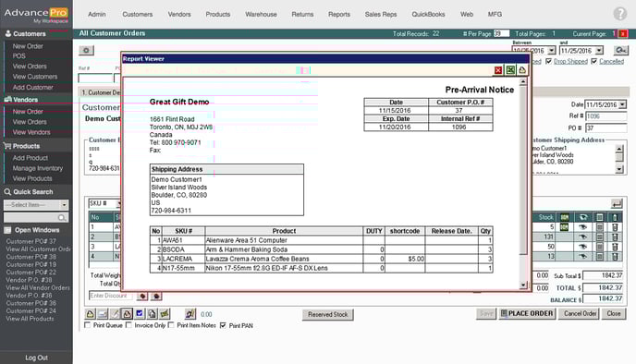This screenshot has width=636, height=364.
Task: Click the settings gear below All Customer Orders
Action: pyautogui.click(x=86, y=50)
